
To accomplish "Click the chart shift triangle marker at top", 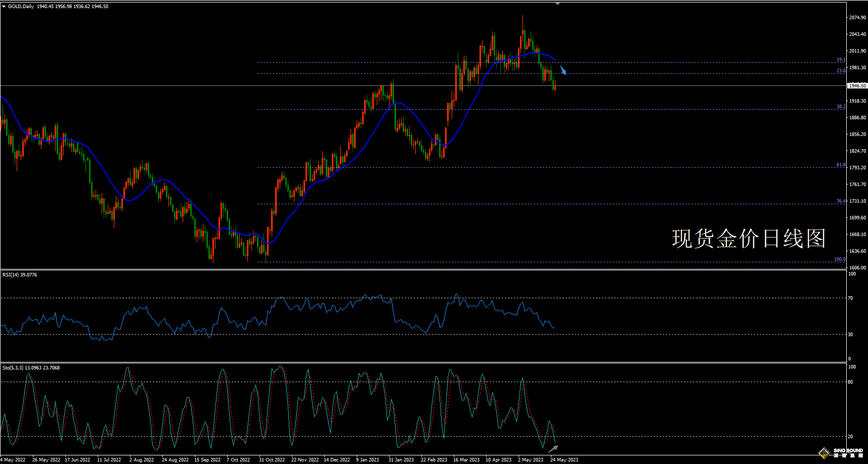I will point(557,4).
